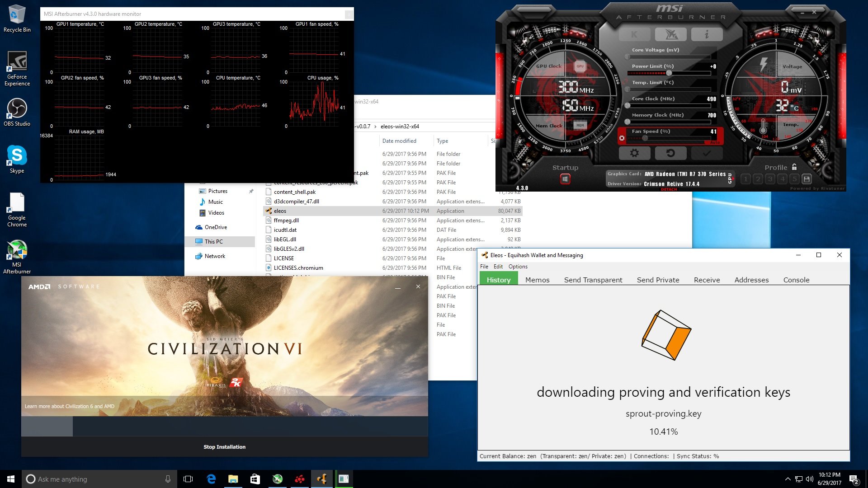868x488 pixels.
Task: Open Network in Explorer navigation pane
Action: pyautogui.click(x=215, y=256)
